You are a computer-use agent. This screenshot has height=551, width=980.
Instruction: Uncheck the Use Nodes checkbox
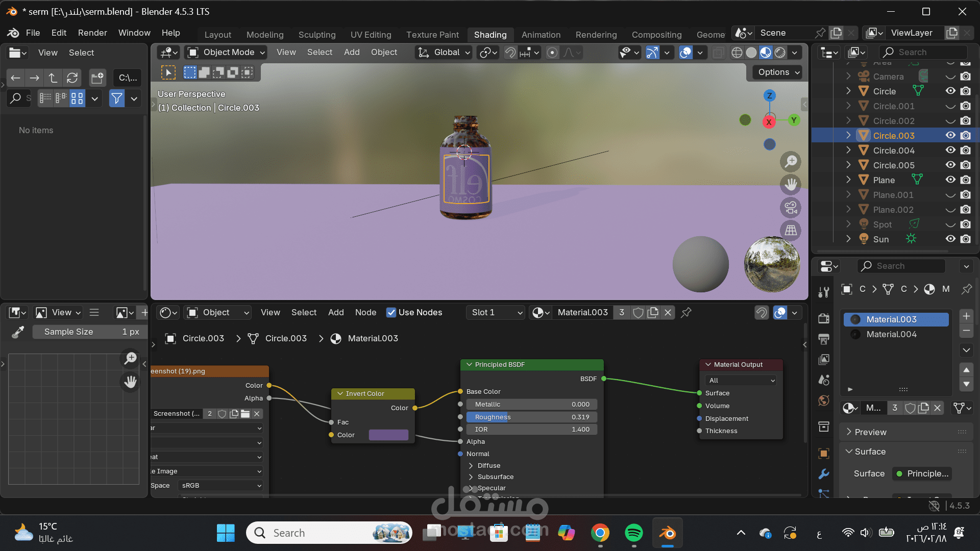point(391,313)
